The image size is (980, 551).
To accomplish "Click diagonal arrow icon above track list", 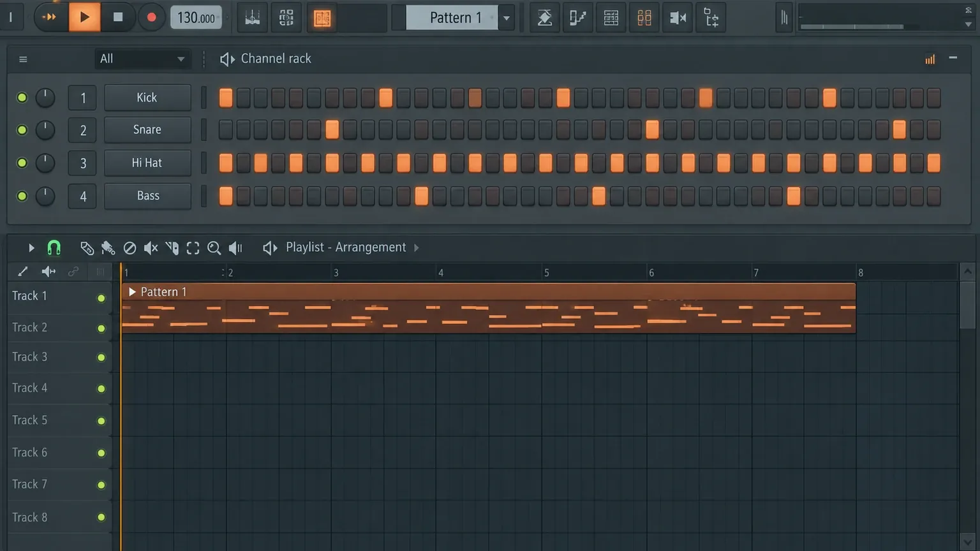I will [x=23, y=272].
